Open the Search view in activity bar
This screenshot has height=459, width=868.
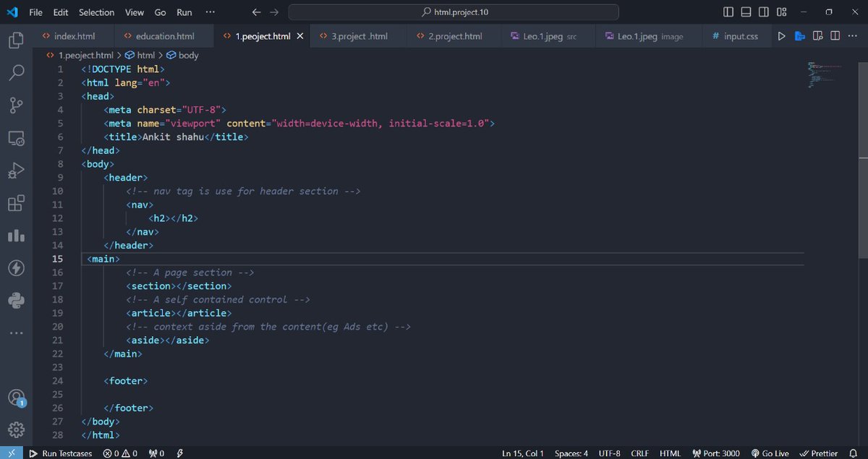coord(16,72)
